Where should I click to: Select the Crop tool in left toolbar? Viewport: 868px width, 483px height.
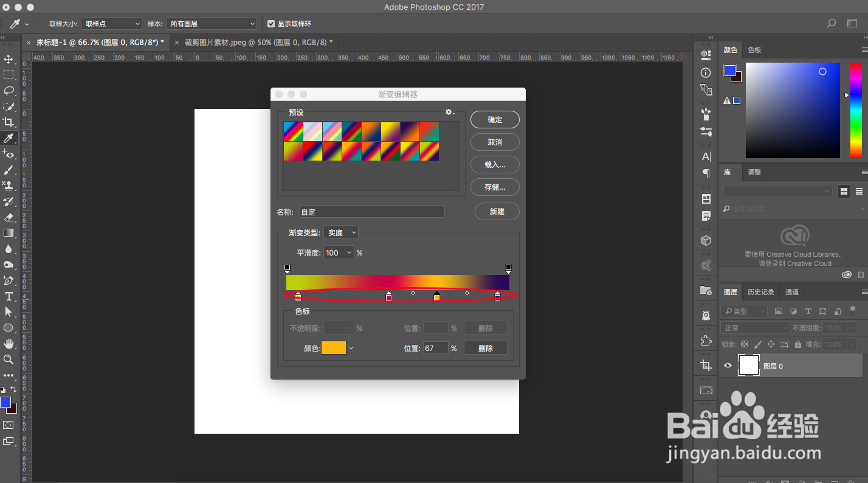pyautogui.click(x=9, y=122)
